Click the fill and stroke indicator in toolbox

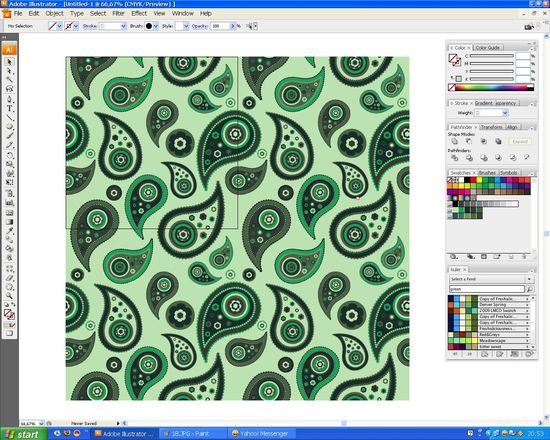coord(9,314)
